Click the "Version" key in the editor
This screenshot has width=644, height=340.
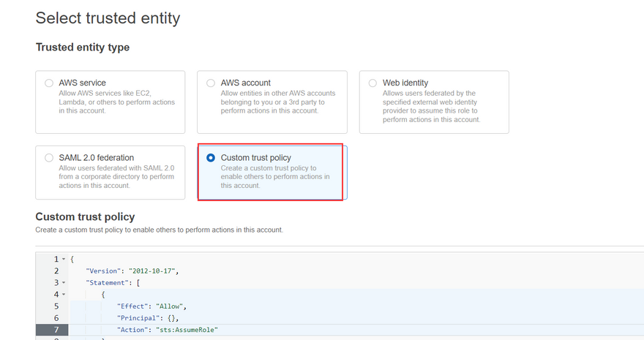point(103,271)
